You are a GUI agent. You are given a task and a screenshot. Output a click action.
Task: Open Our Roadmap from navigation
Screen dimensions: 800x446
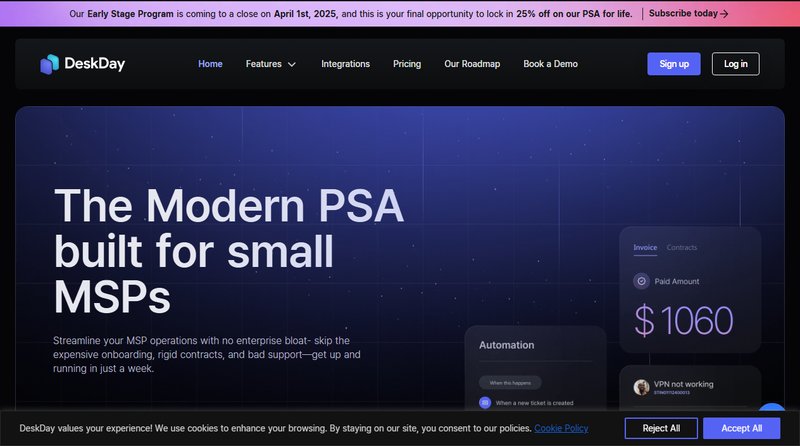coord(472,64)
